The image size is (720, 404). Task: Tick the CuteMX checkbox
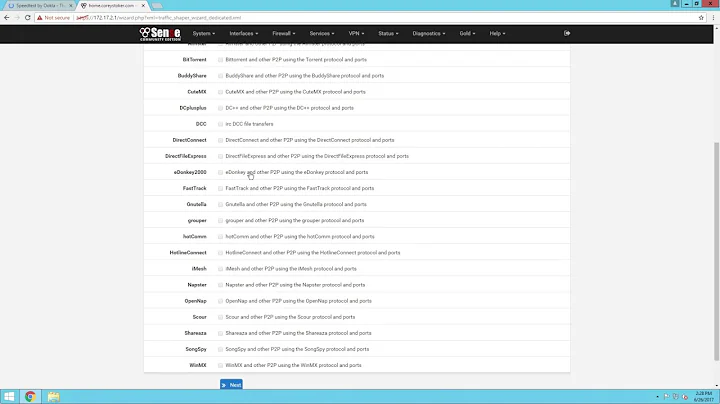(220, 92)
